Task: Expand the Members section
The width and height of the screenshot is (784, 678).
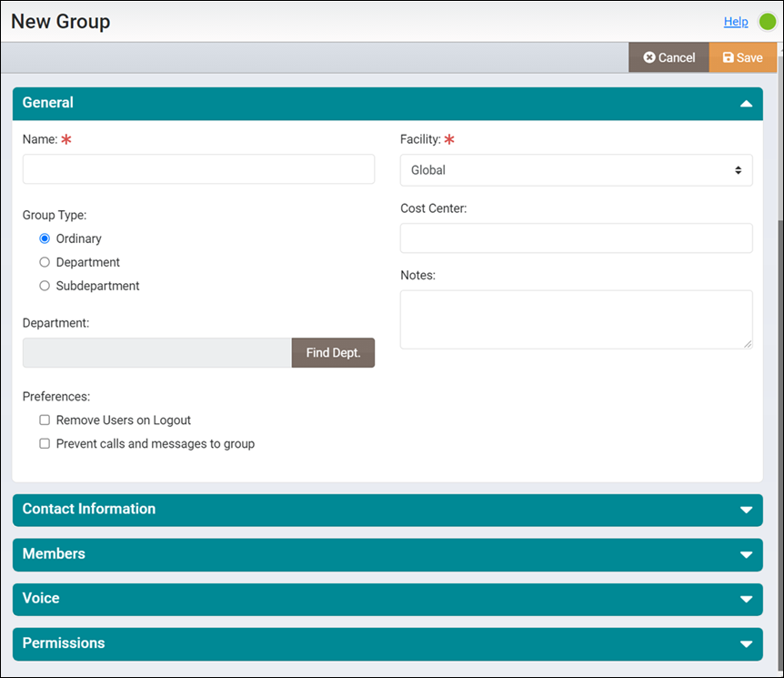Action: [746, 554]
